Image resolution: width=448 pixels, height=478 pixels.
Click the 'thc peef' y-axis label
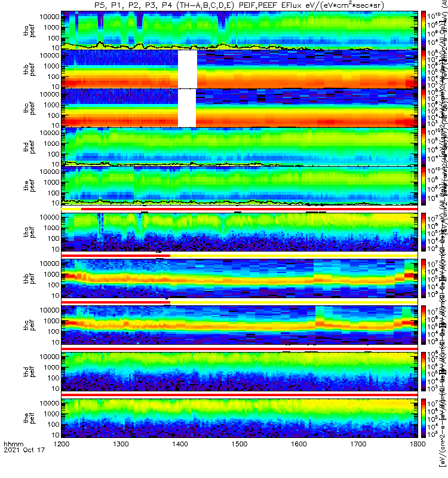pyautogui.click(x=29, y=108)
